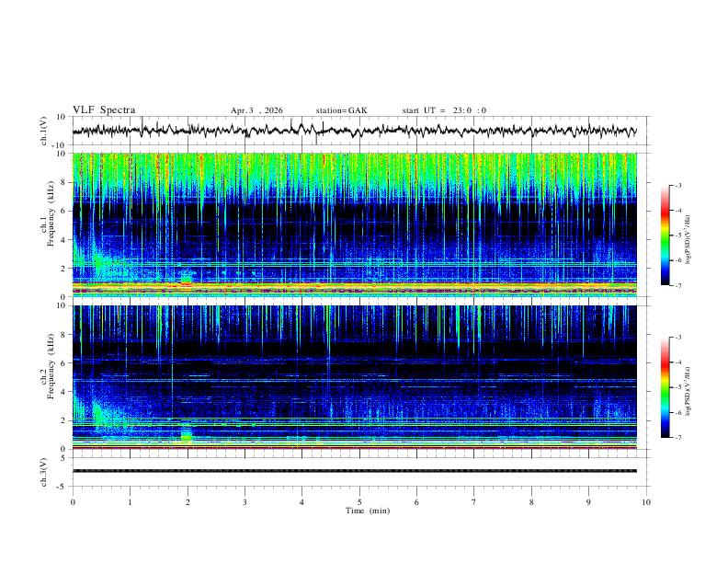Image resolution: width=728 pixels, height=563 pixels.
Task: Click the bright burst near 2 min in ch.2 spectrogram
Action: tap(187, 434)
